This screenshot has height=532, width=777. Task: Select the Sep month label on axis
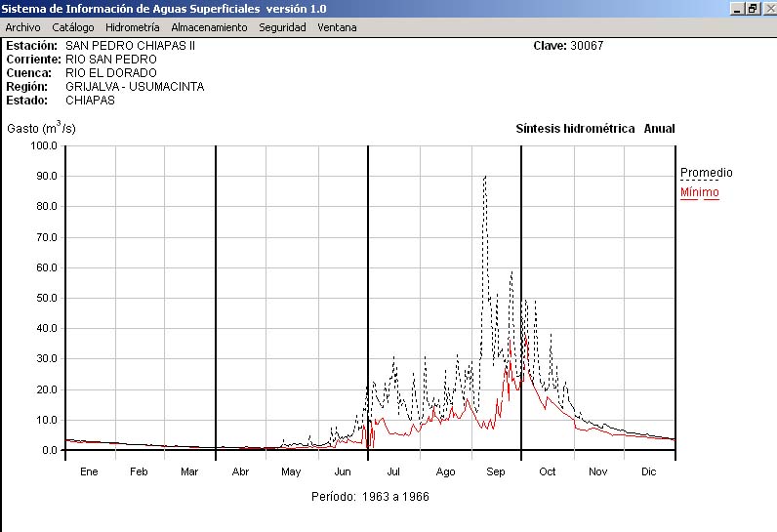tap(496, 471)
